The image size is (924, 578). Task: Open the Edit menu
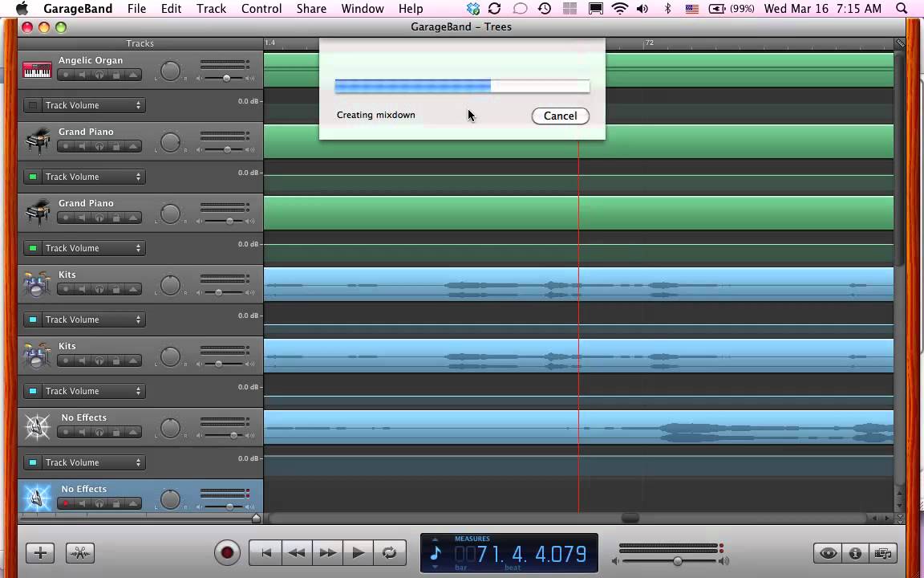pos(171,8)
